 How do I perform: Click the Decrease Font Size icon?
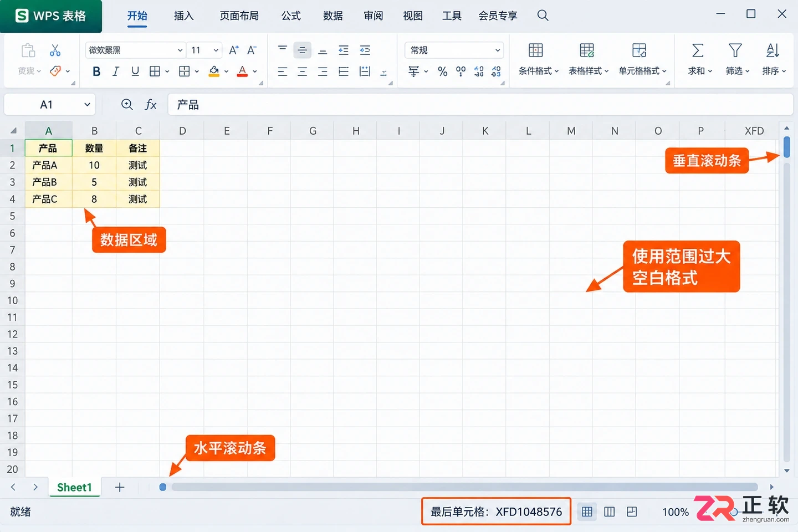point(252,50)
